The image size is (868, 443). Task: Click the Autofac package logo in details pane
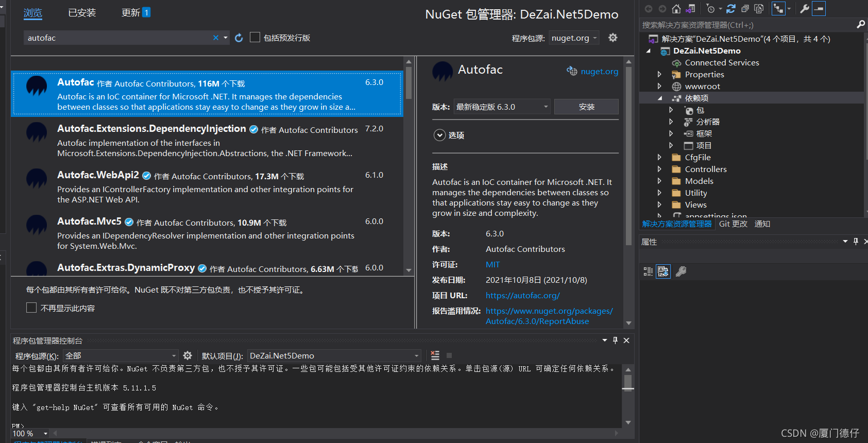pyautogui.click(x=442, y=72)
